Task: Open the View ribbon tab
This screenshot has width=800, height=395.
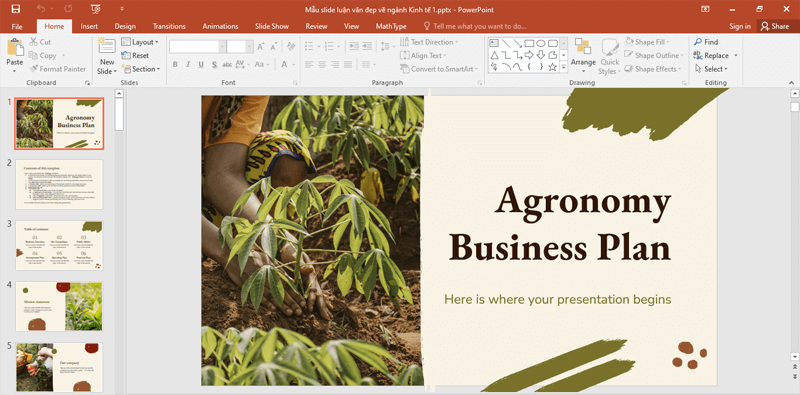Action: coord(351,26)
